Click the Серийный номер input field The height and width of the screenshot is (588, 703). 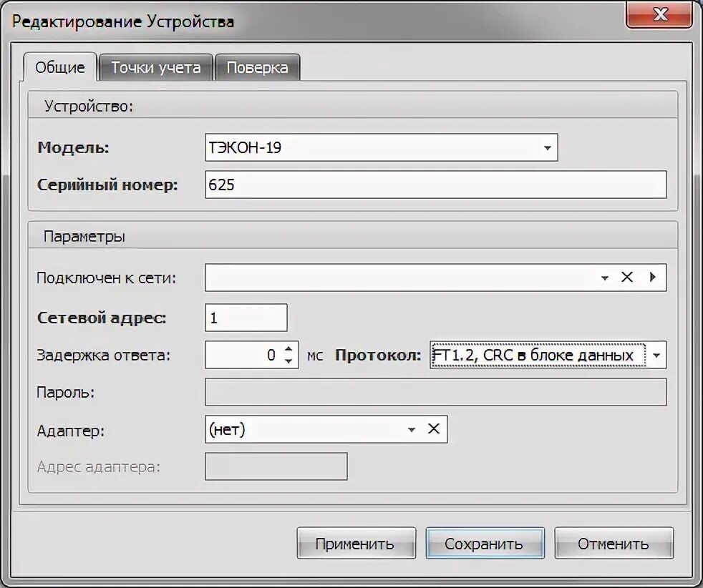click(436, 185)
